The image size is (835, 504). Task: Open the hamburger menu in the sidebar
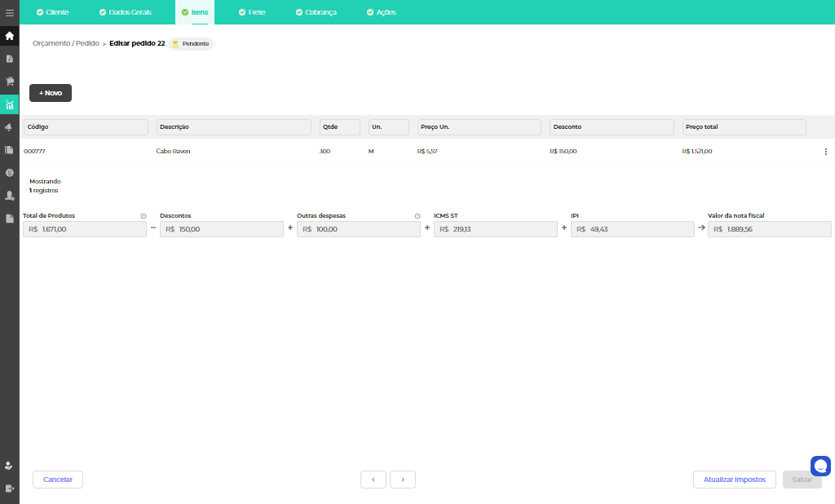(10, 13)
